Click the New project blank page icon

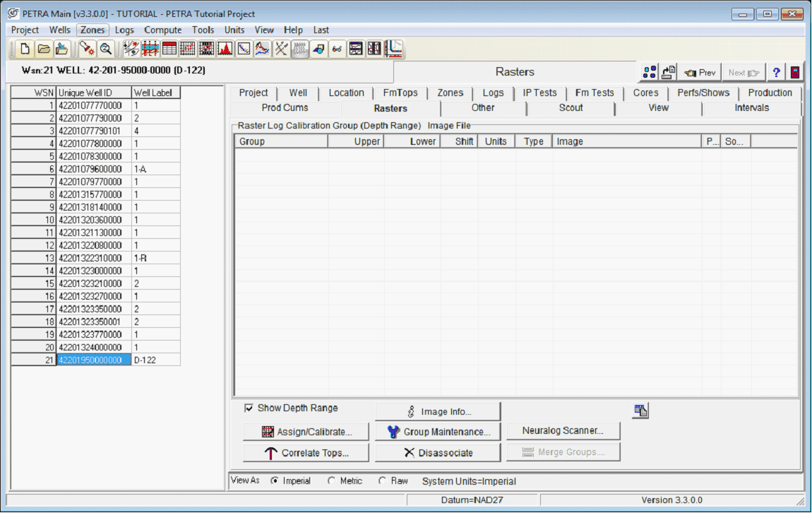pyautogui.click(x=25, y=49)
